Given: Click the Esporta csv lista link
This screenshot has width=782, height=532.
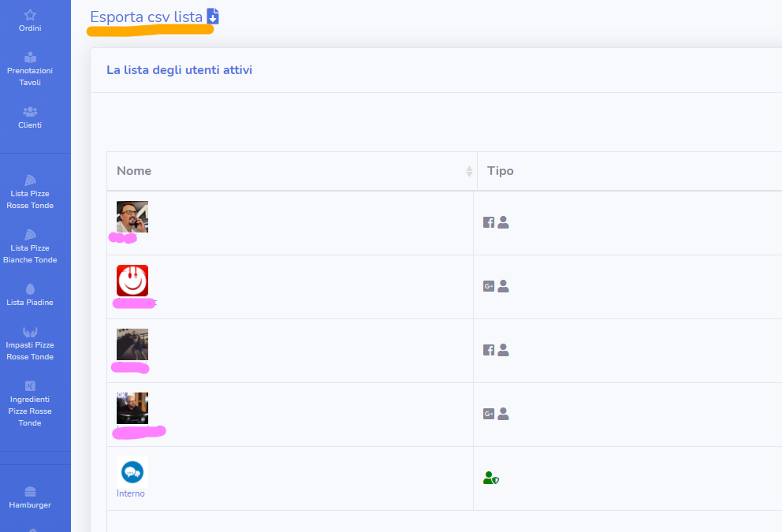Looking at the screenshot, I should pyautogui.click(x=146, y=17).
